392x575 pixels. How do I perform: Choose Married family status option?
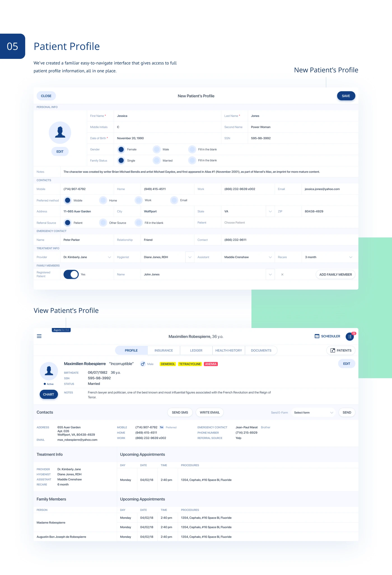pos(157,161)
